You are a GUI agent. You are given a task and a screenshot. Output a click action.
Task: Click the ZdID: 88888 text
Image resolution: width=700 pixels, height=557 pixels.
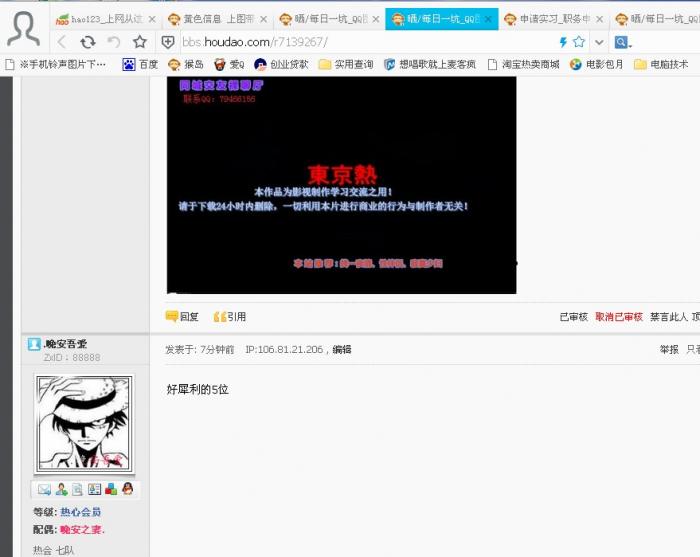(x=72, y=357)
